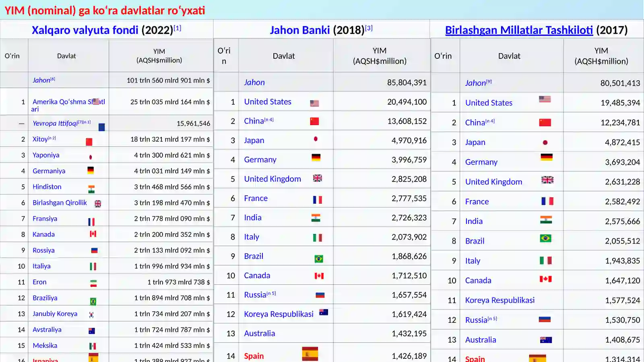644x362 pixels.
Task: Click the flag beside Birlashgan Qirollik
Action: pyautogui.click(x=98, y=204)
